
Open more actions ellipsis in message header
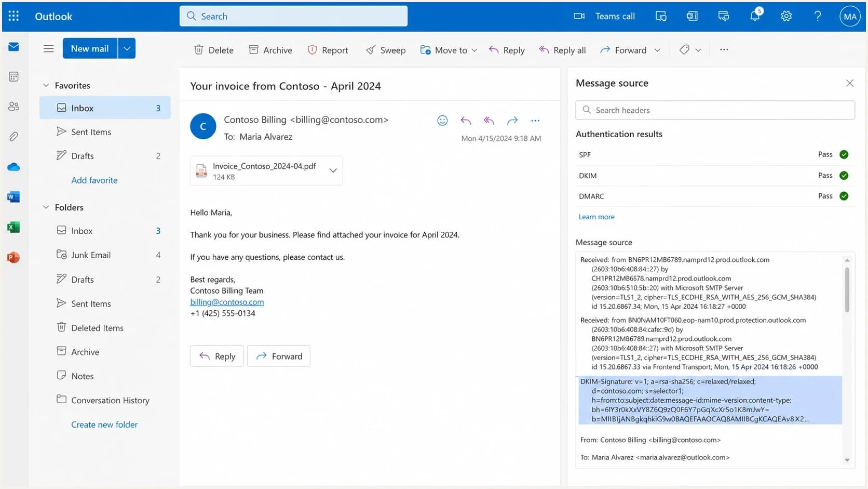coord(535,121)
